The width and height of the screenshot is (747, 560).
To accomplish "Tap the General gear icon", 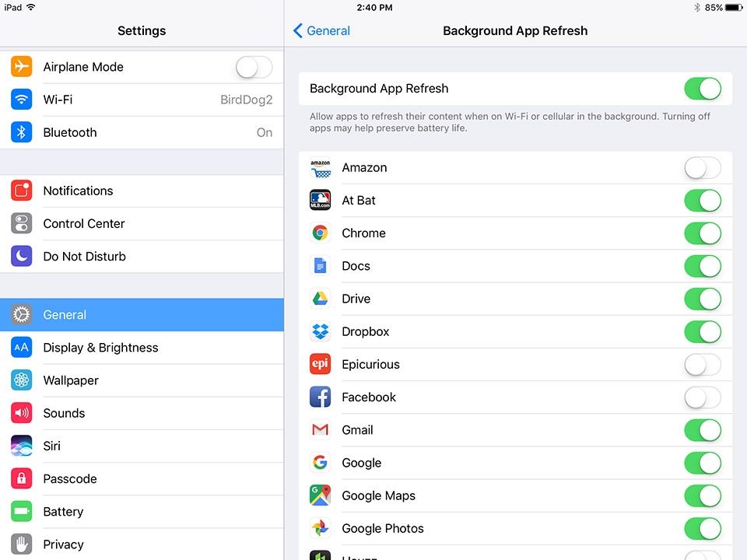I will (x=22, y=315).
